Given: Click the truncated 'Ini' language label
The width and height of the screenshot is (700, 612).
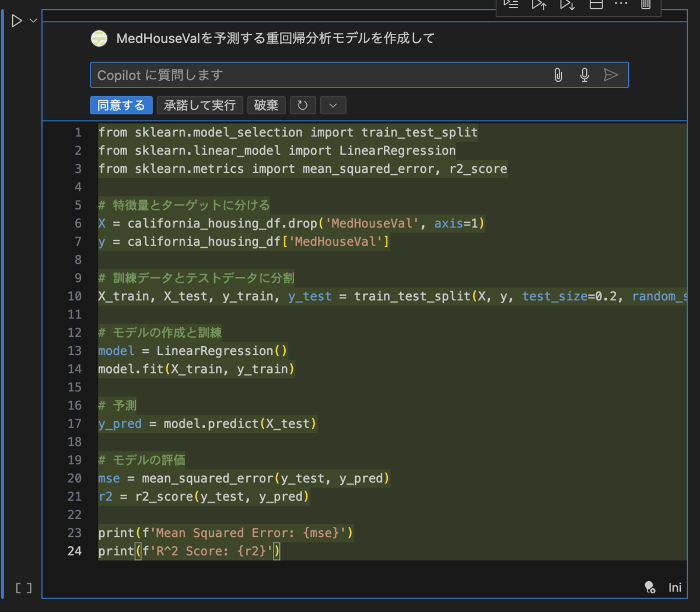Looking at the screenshot, I should point(675,587).
